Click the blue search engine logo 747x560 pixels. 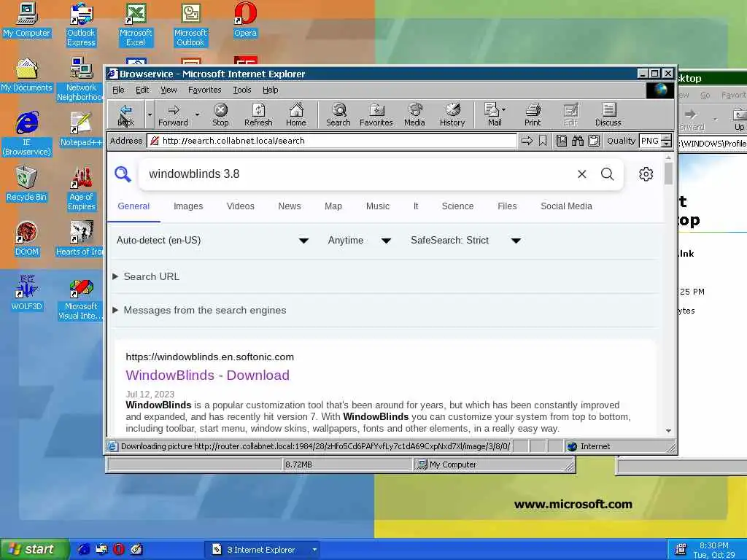(x=123, y=174)
